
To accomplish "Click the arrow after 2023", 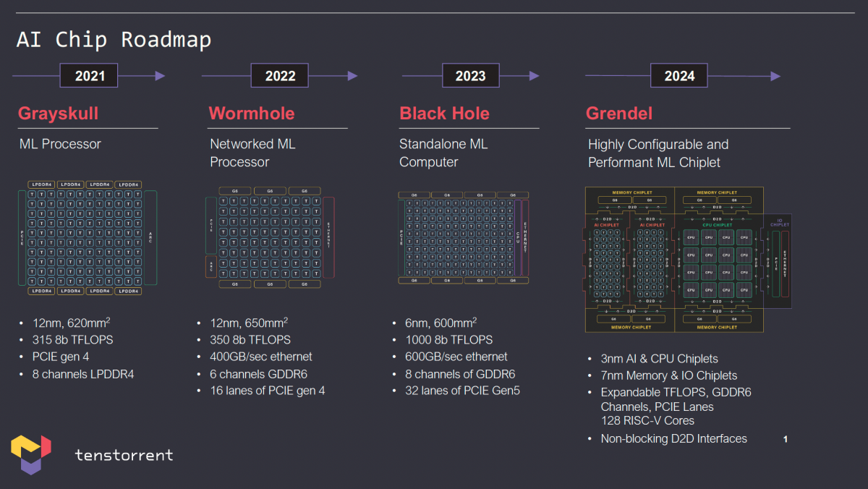I will click(519, 76).
